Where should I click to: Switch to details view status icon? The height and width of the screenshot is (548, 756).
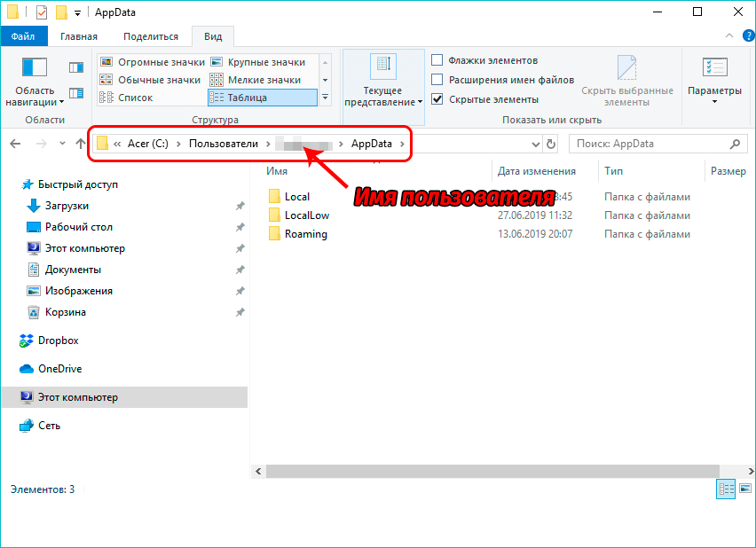click(726, 489)
